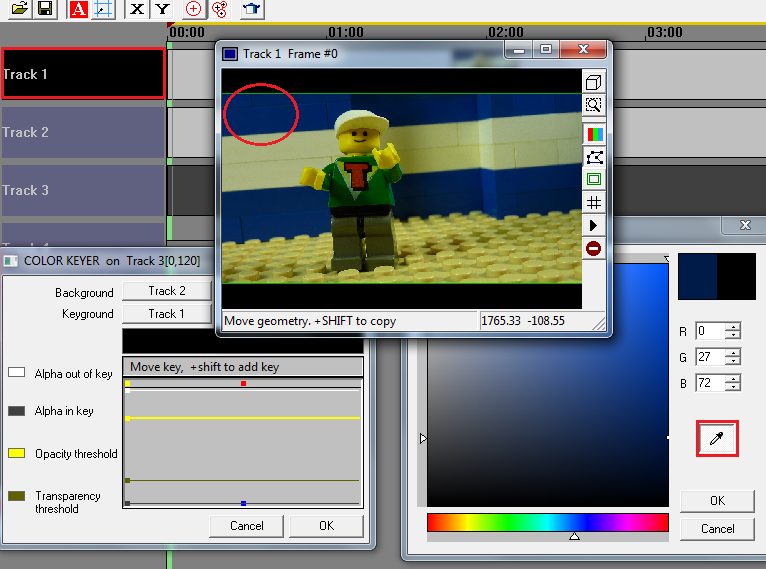Click the red circled plus icon
Screen dimensions: 766x569
[x=194, y=9]
